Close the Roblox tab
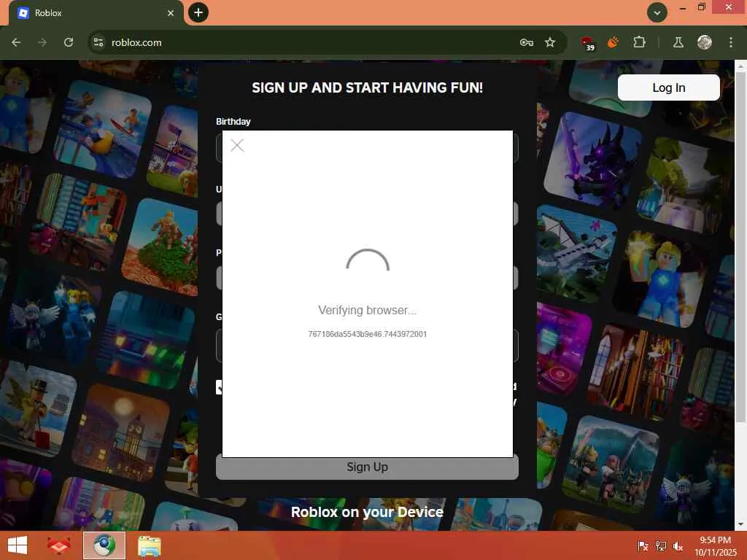The width and height of the screenshot is (747, 560). 171,13
